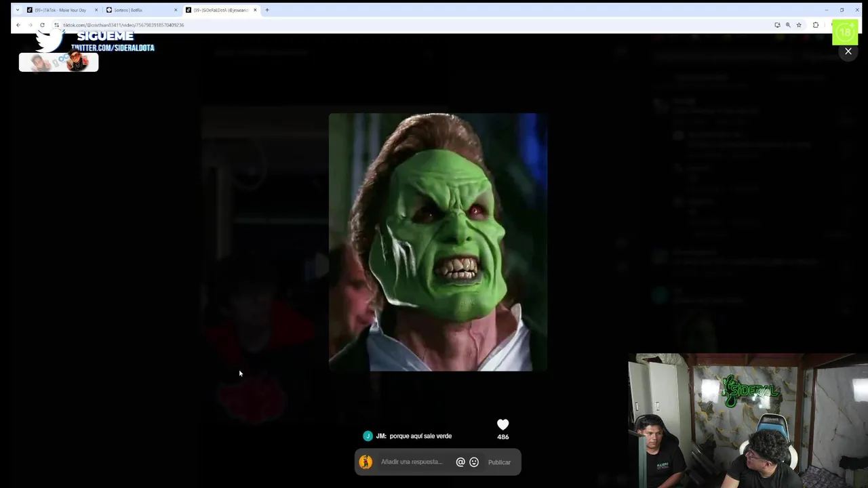Open the zoom magnifier icon in address bar
868x488 pixels.
(x=788, y=25)
